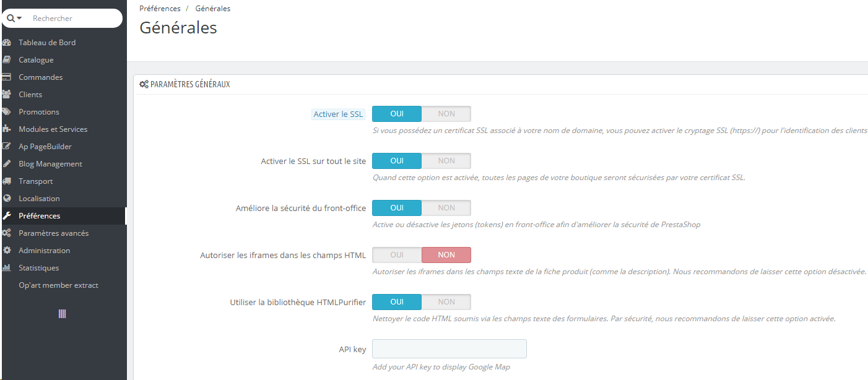868x380 pixels.
Task: Collapse the sidebar using the bars icon
Action: 62,314
